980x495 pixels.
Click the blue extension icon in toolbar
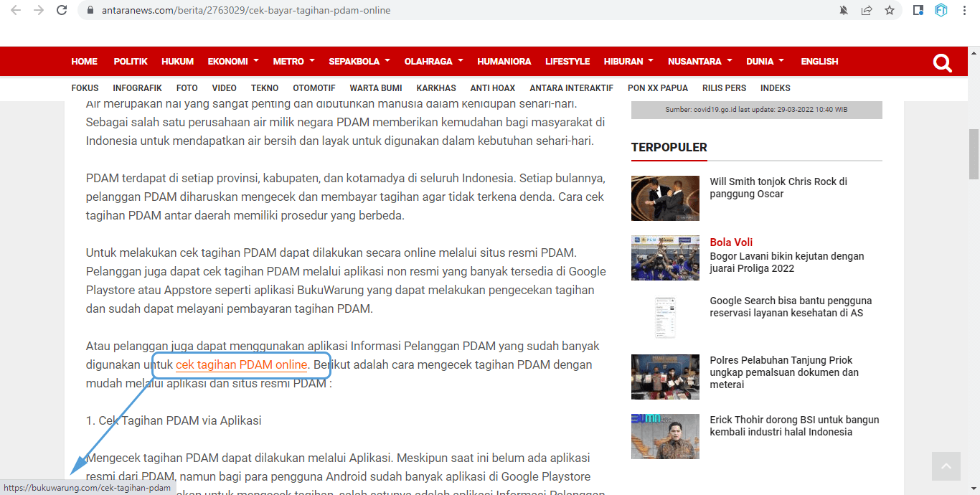click(x=941, y=10)
